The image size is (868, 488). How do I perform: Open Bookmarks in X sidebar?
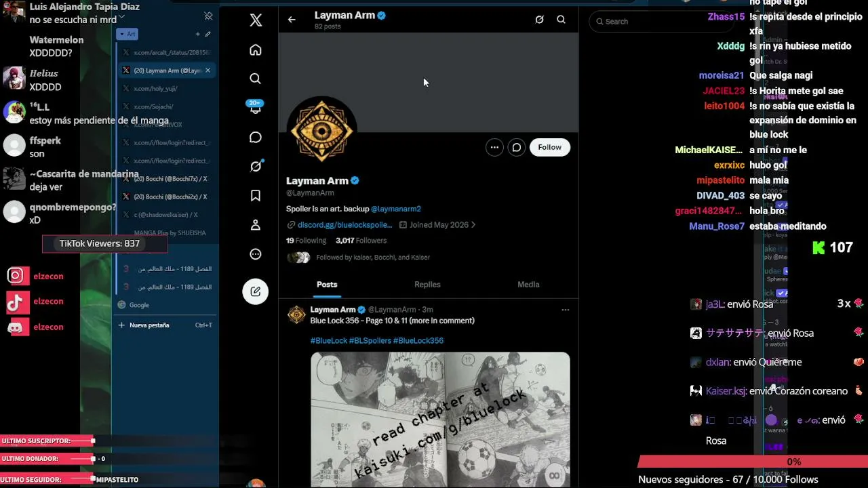[x=256, y=196]
